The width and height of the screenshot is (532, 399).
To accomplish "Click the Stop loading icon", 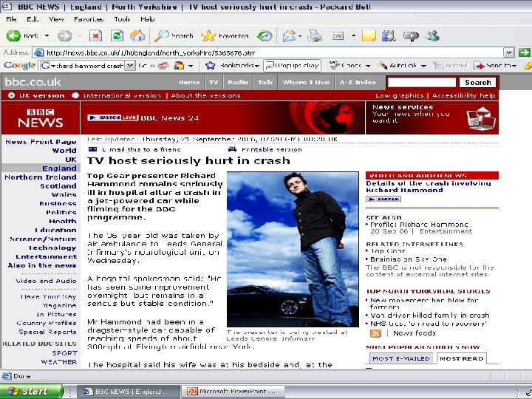I will pos(95,35).
